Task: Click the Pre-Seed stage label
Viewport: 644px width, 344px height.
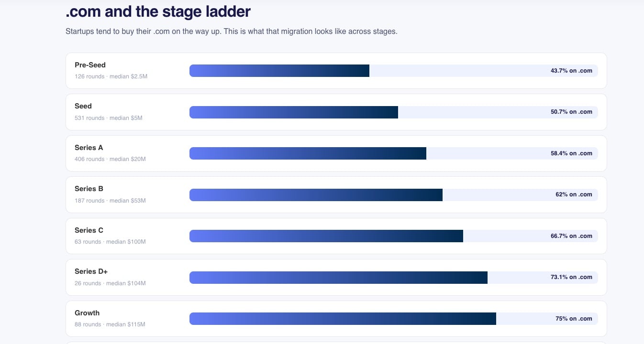Action: [90, 65]
